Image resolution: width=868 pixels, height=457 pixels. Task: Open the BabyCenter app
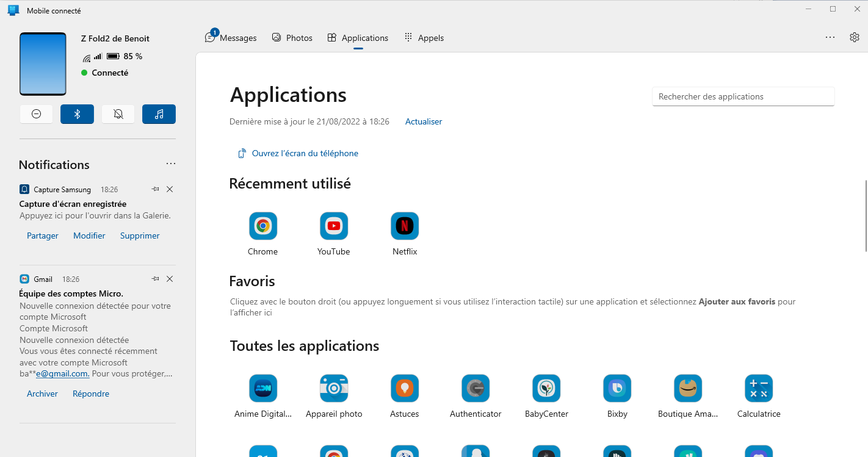(546, 389)
